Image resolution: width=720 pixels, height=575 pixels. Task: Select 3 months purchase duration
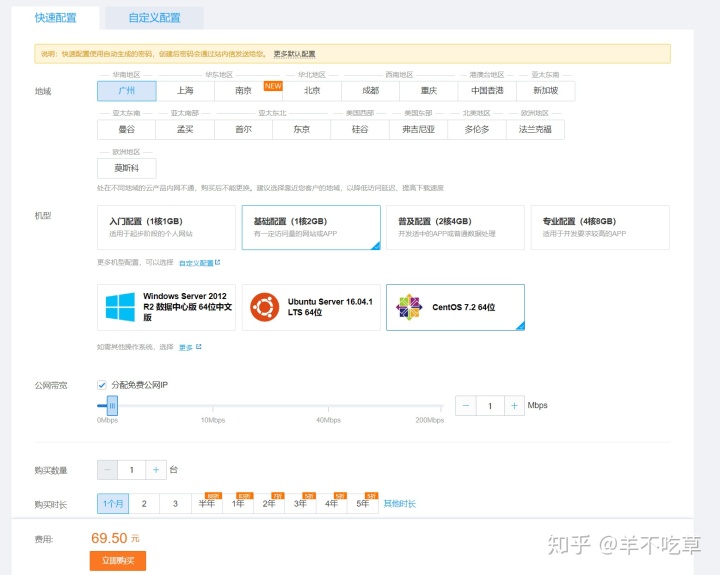(x=175, y=504)
